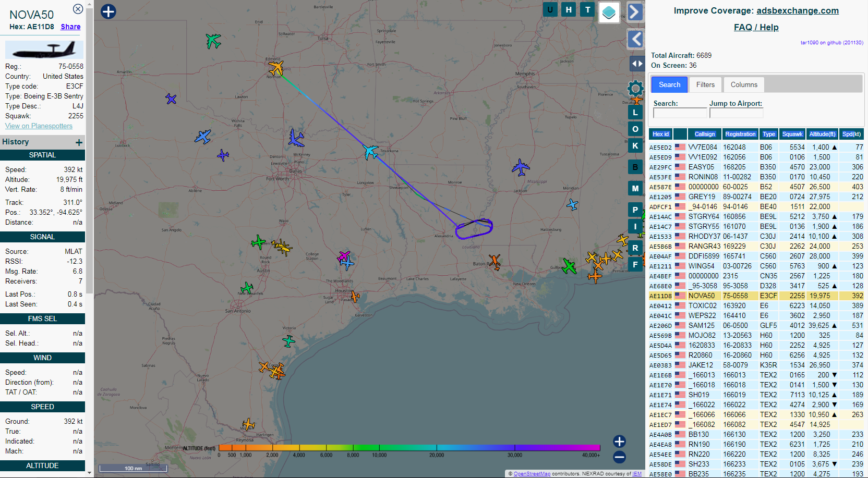This screenshot has height=478, width=868.
Task: Open the map layer switcher
Action: 609,12
